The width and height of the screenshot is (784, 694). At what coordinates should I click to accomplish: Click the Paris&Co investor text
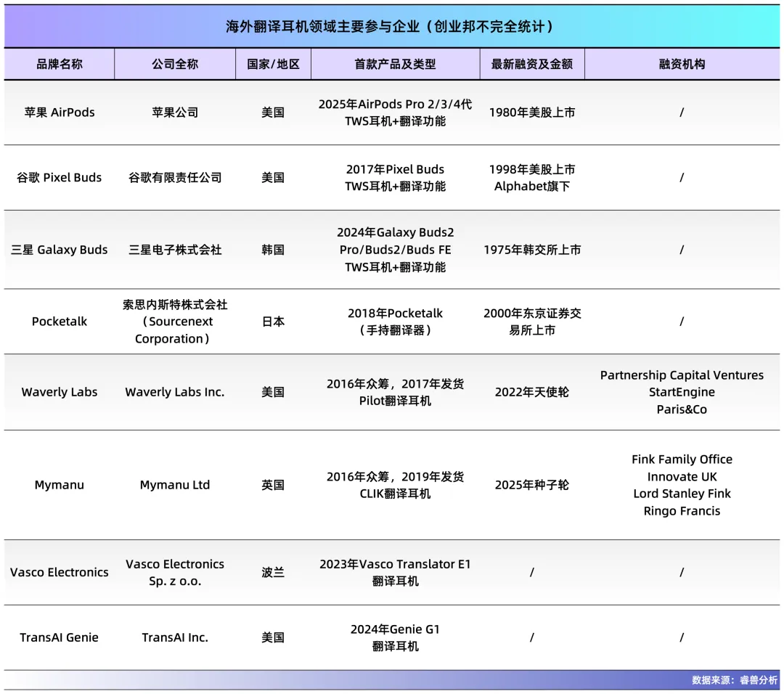(682, 409)
